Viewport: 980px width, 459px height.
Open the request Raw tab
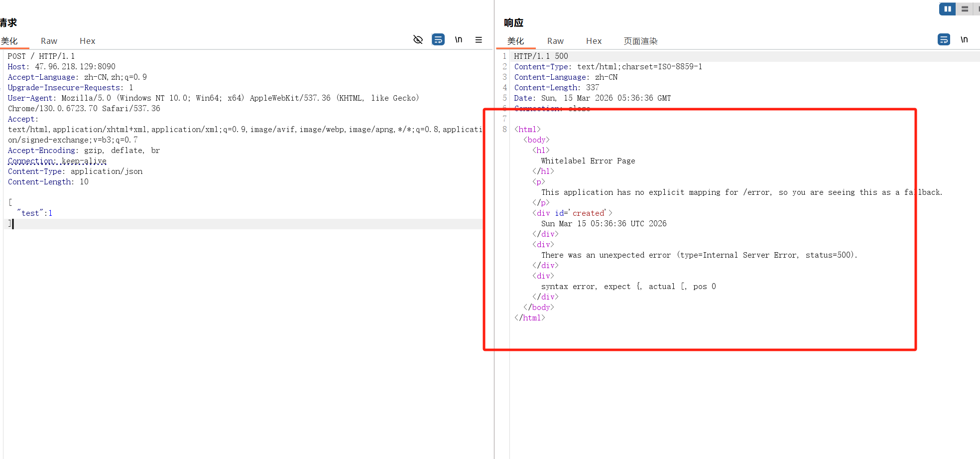(x=49, y=41)
